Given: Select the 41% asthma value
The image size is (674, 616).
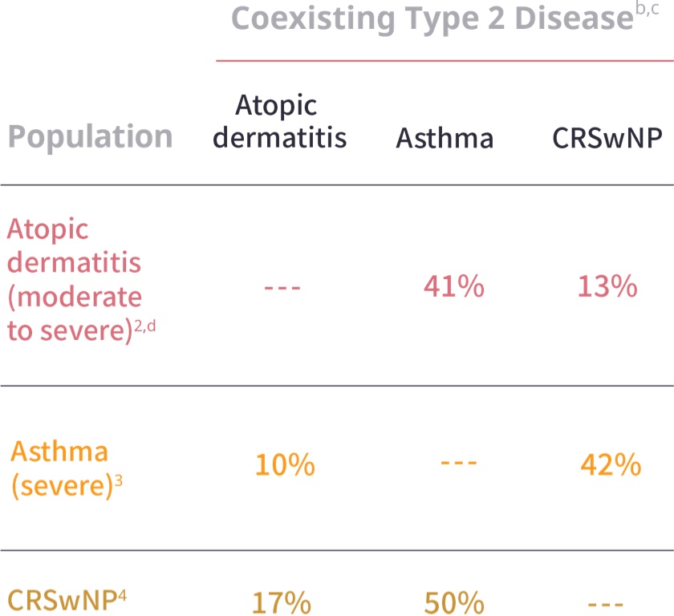Looking at the screenshot, I should (455, 287).
